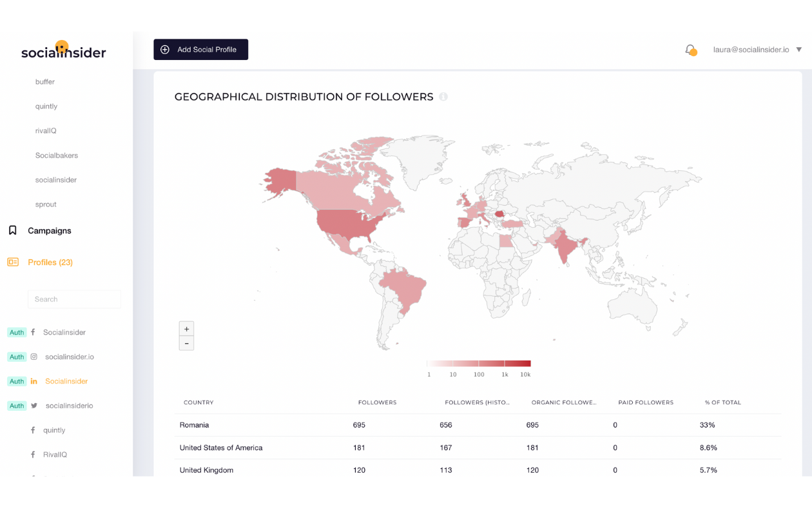
Task: Click the LinkedIn icon beside Socialinsider
Action: (x=34, y=381)
